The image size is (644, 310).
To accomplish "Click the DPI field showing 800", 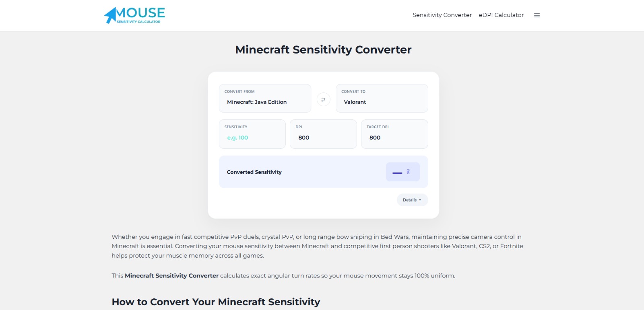I will pos(323,134).
